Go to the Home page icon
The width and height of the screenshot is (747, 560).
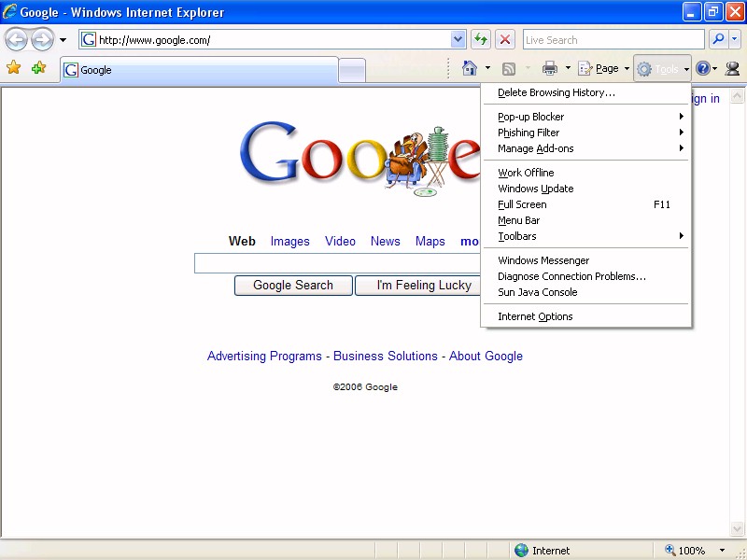(x=470, y=68)
